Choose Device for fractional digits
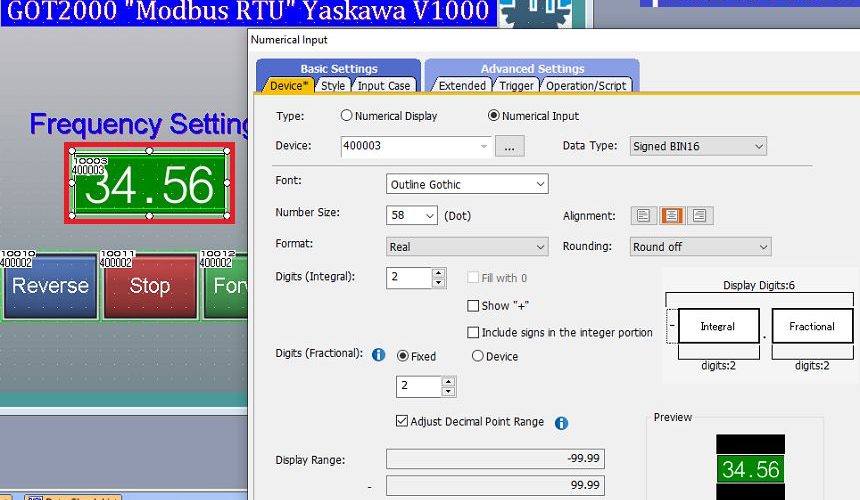The height and width of the screenshot is (500, 860). pos(478,356)
